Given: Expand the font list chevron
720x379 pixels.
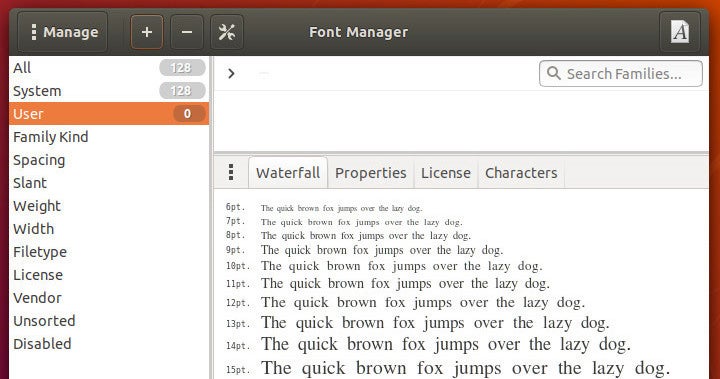Looking at the screenshot, I should (x=231, y=74).
